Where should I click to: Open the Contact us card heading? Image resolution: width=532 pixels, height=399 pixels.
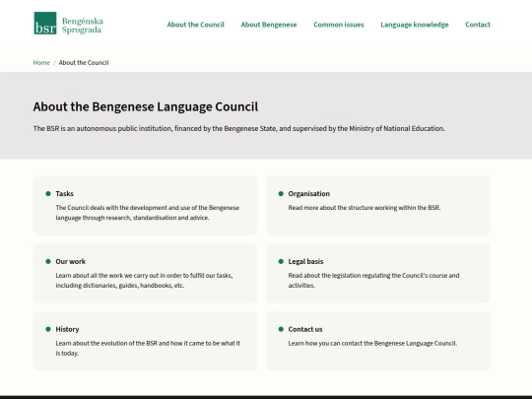(305, 329)
